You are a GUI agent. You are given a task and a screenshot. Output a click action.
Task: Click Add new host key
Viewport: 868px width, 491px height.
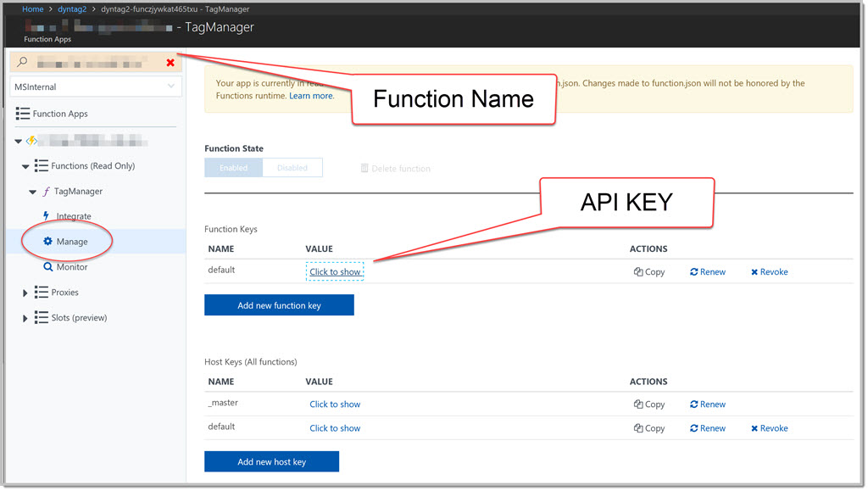point(272,461)
